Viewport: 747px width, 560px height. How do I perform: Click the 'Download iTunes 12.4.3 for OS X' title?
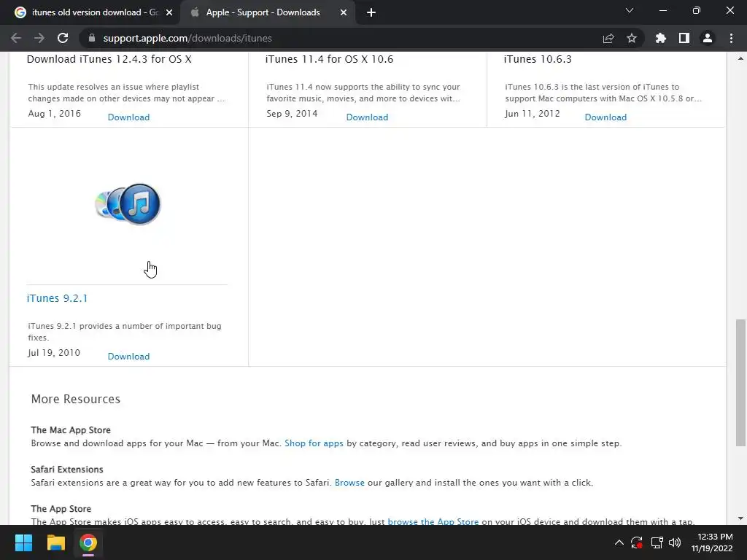(x=109, y=59)
